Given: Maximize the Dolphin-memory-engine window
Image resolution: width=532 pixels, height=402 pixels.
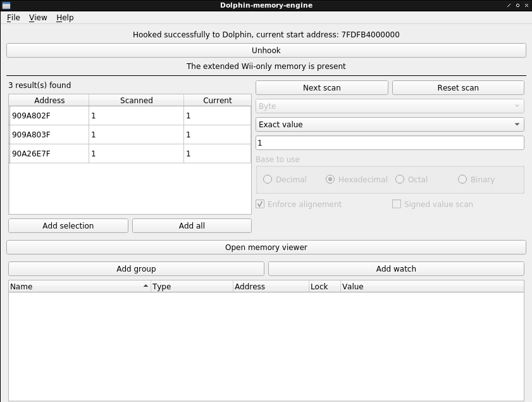Looking at the screenshot, I should [517, 6].
